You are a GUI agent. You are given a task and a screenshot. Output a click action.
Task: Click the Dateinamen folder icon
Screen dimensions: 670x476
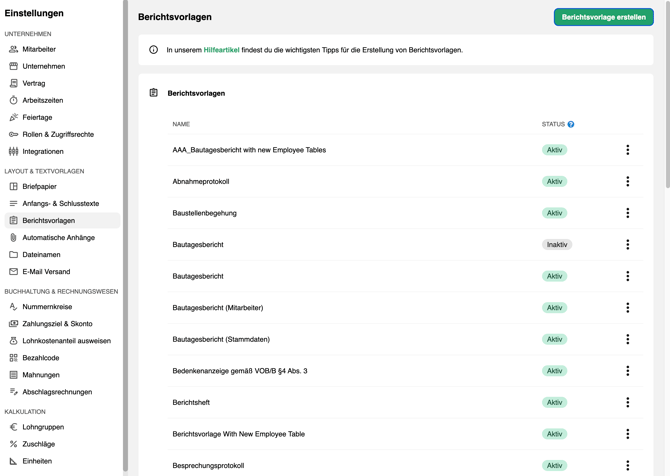(x=14, y=255)
